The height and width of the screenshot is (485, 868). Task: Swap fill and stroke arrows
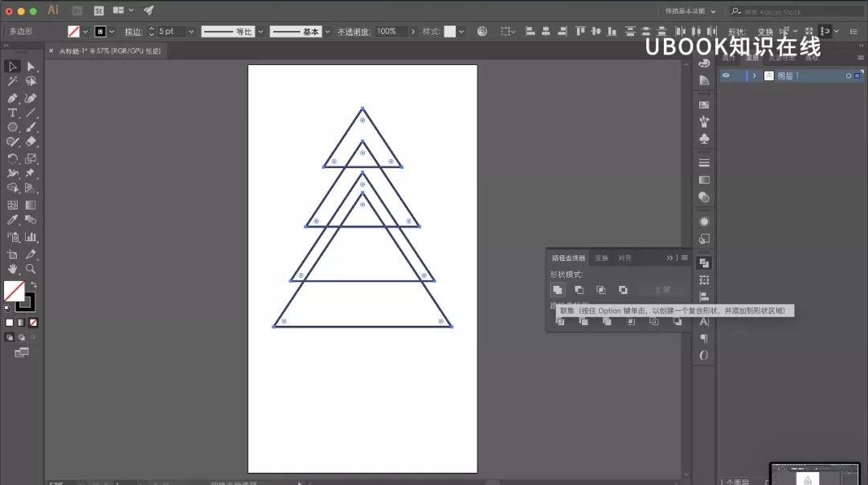(x=34, y=285)
